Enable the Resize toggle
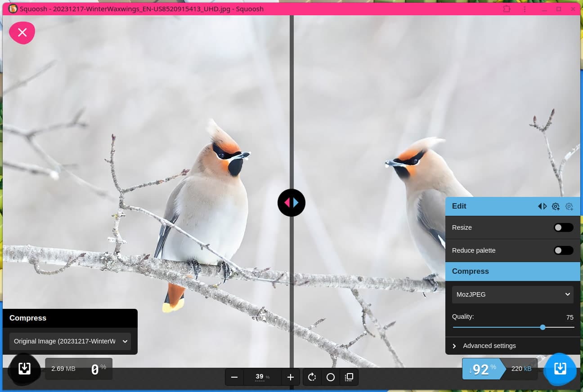 tap(563, 227)
